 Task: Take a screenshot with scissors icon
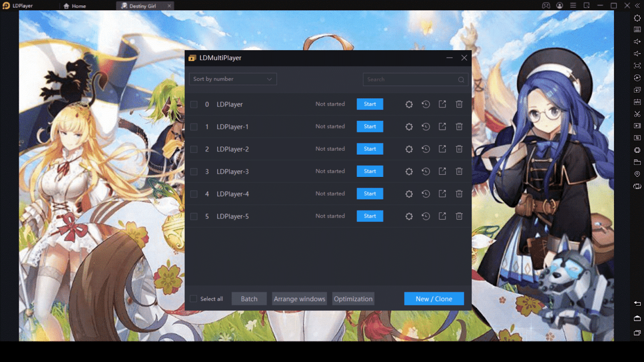(637, 114)
